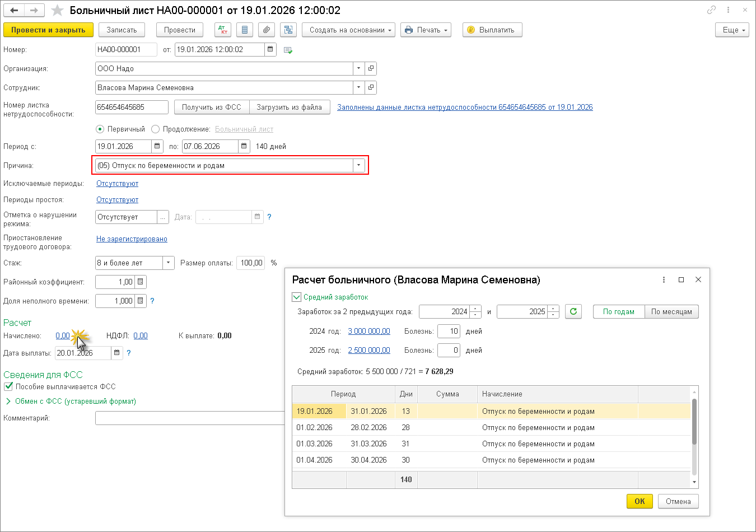Click the green refresh icon in average earnings
Viewport: 756px width, 532px height.
(573, 312)
